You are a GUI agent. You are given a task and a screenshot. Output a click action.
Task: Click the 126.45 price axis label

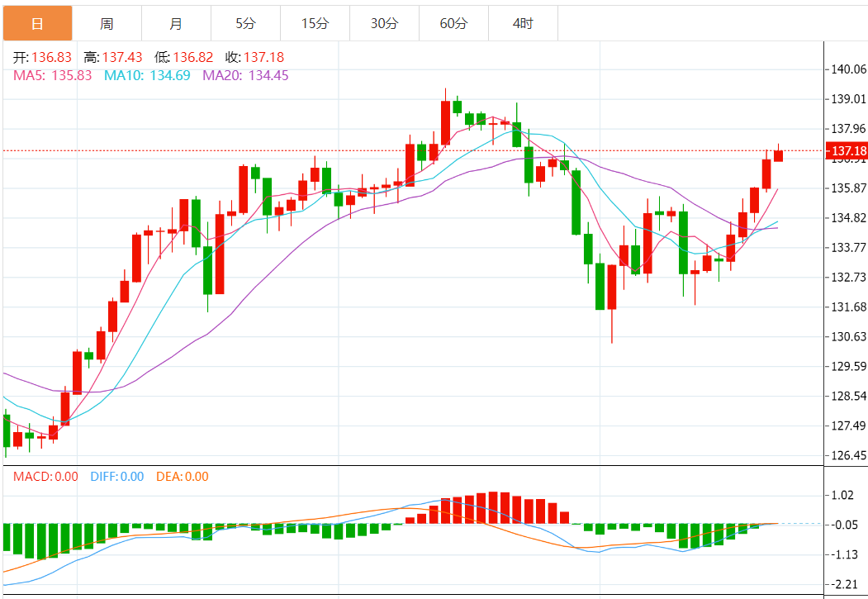849,455
